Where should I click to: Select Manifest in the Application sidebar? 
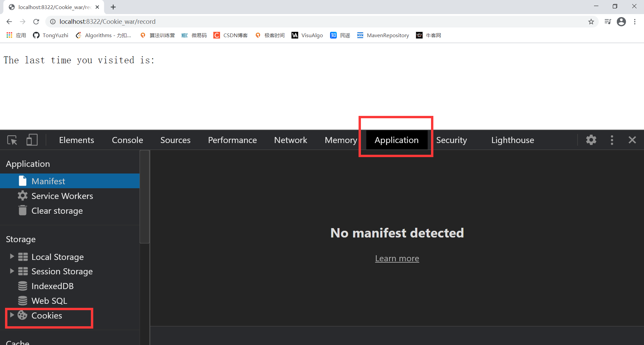(70, 181)
